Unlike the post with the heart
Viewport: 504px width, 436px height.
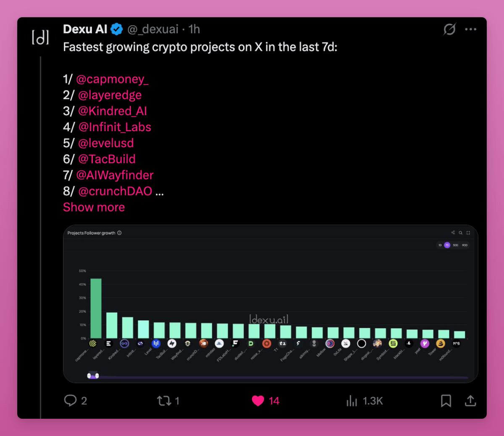coord(258,401)
